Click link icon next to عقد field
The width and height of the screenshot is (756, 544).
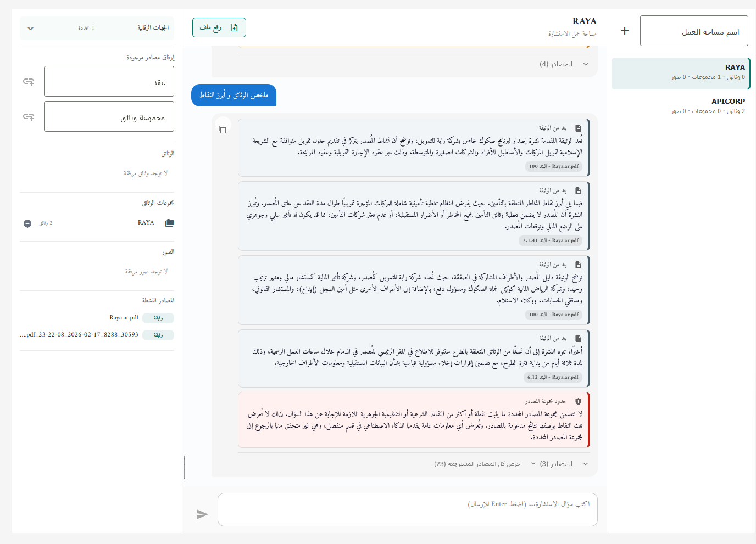(29, 81)
